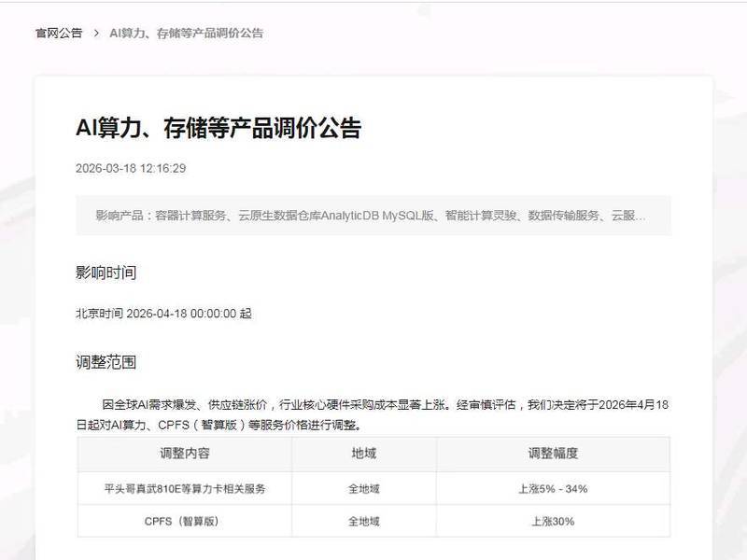Viewport: 747px width, 560px height.
Task: Select the 影响时间 section heading
Action: [x=106, y=273]
